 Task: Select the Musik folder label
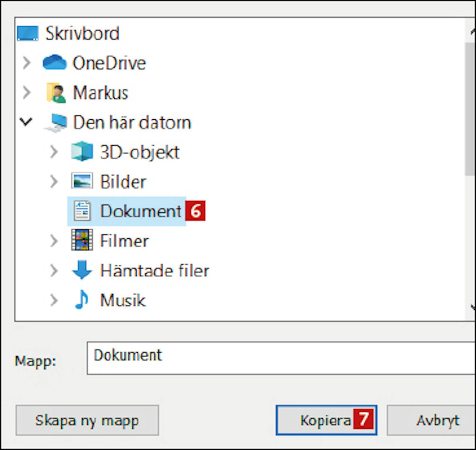pos(123,300)
